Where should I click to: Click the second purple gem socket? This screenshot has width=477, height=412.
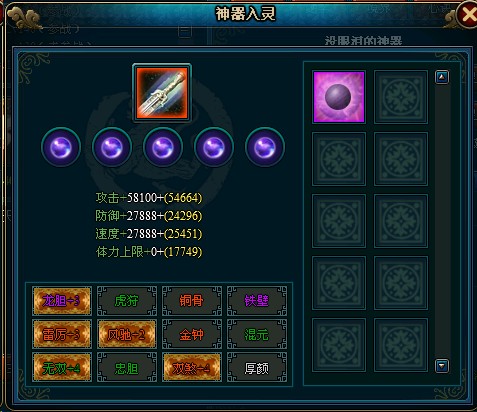pyautogui.click(x=112, y=147)
